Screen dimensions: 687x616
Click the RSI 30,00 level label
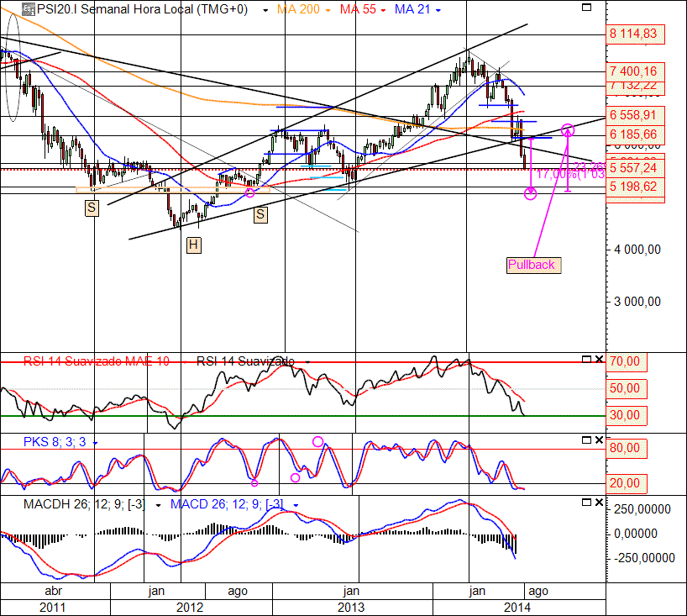(626, 415)
